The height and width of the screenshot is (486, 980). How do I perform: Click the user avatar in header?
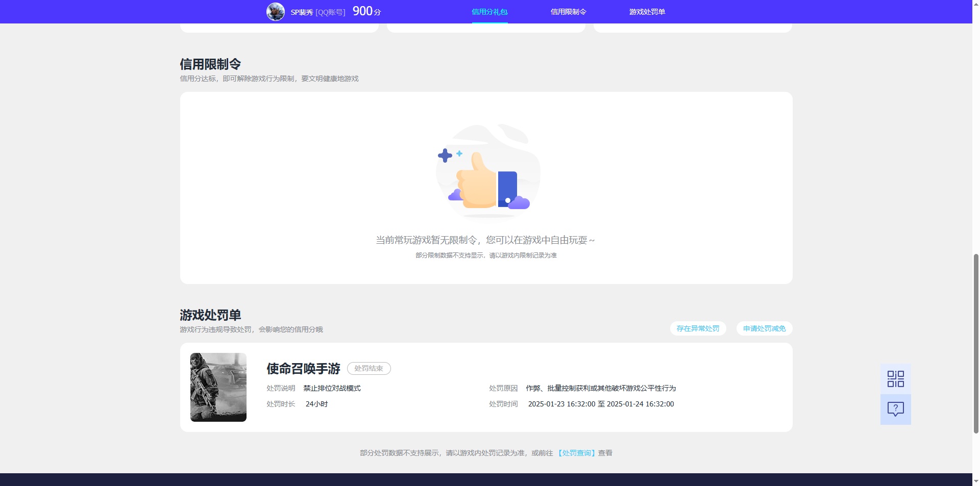click(276, 12)
